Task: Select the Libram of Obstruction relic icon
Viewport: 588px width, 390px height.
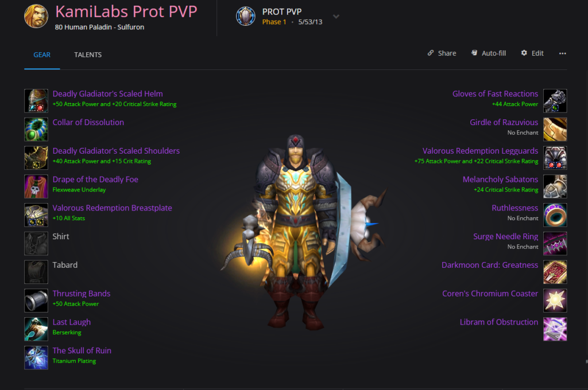Action: coord(555,329)
